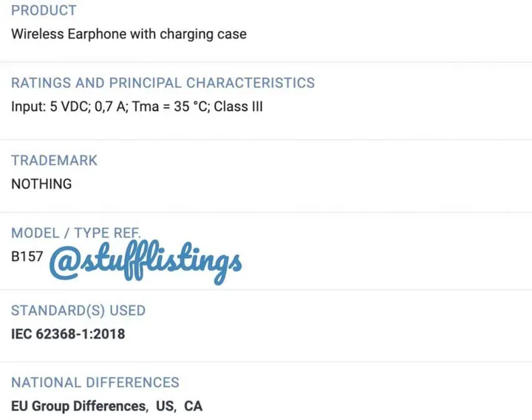The width and height of the screenshot is (532, 420).
Task: Click the B157 model number
Action: pyautogui.click(x=27, y=257)
